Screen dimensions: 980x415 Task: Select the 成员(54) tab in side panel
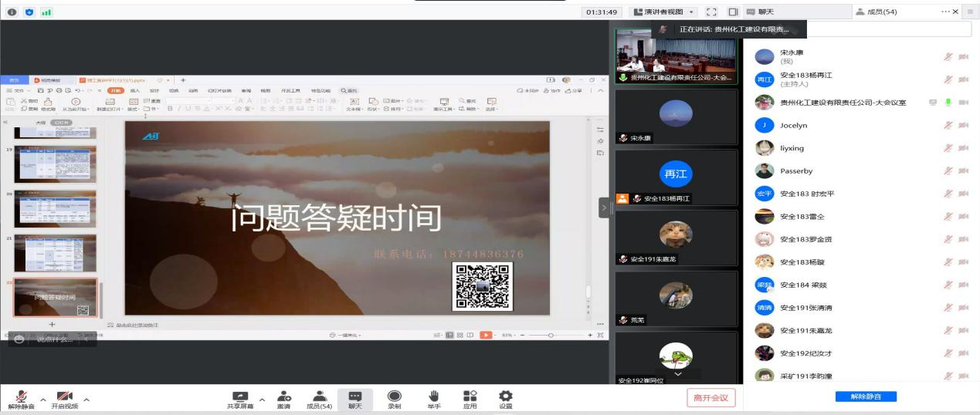tap(877, 12)
